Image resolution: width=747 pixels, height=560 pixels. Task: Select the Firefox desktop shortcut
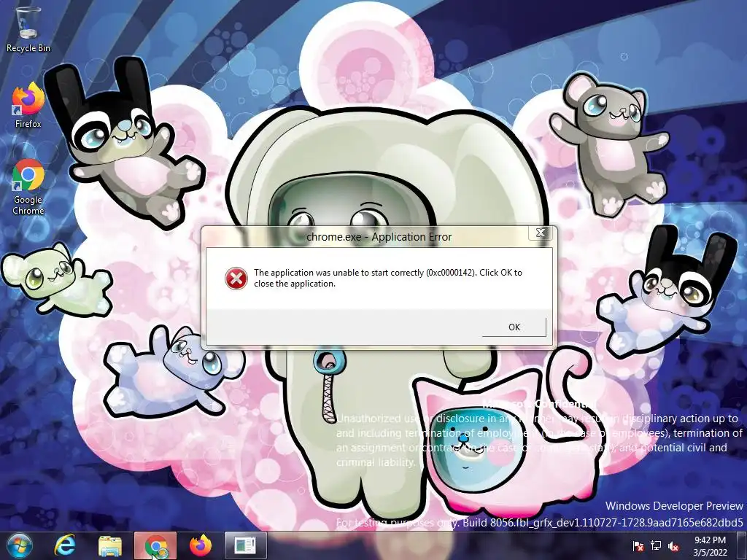pos(28,105)
